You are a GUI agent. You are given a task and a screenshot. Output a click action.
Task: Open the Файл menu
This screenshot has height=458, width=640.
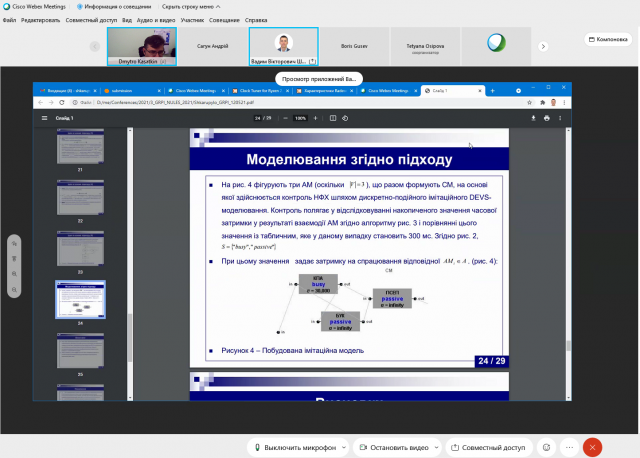click(x=9, y=20)
